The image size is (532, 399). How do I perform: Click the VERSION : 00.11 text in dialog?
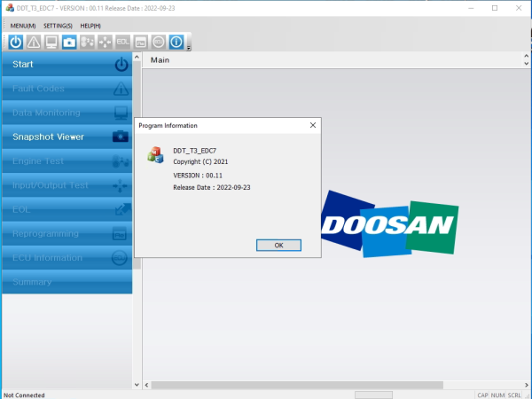[x=198, y=176]
